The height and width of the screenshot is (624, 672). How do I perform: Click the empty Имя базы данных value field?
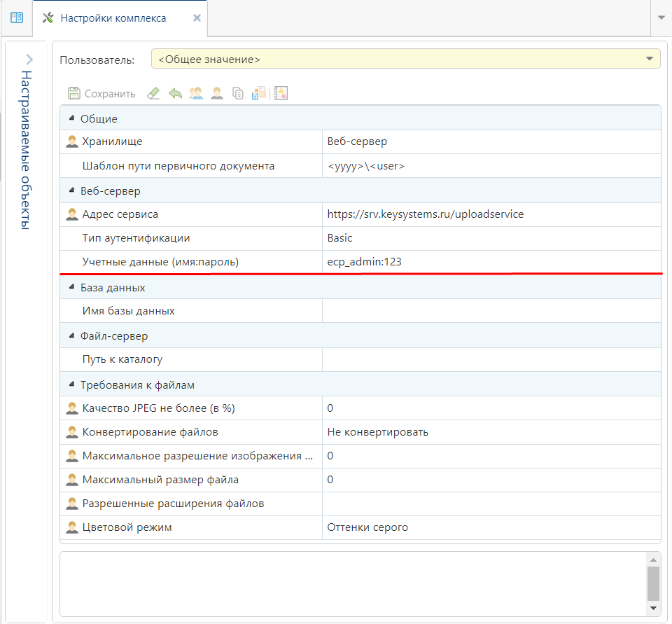pyautogui.click(x=491, y=310)
